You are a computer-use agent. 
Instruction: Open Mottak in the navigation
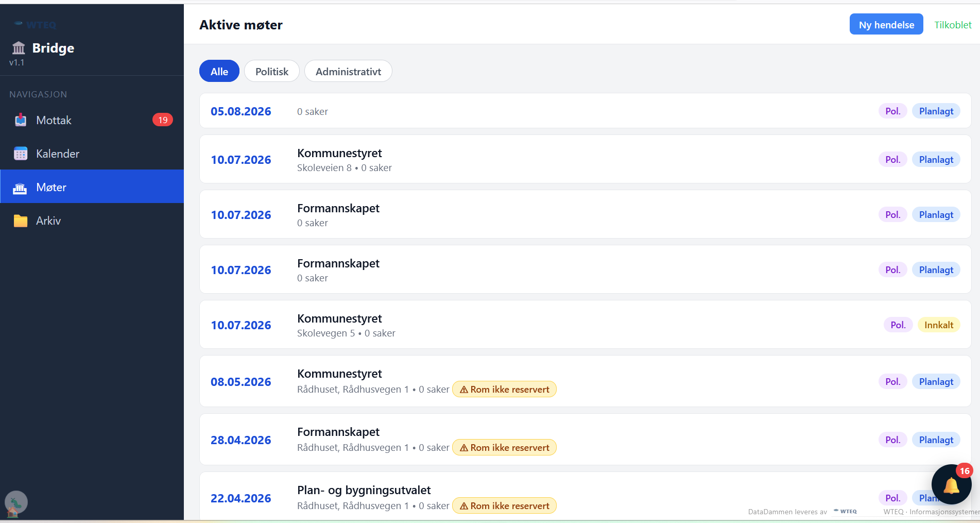(x=92, y=120)
